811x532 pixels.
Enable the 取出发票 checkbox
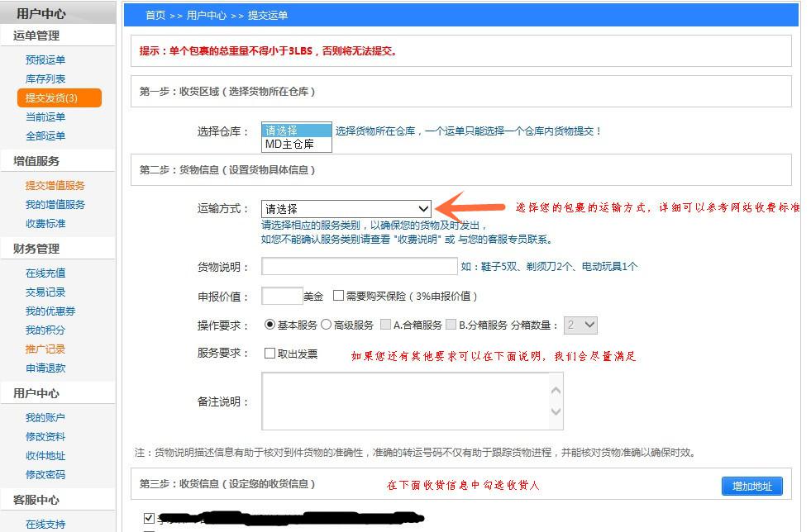(270, 354)
